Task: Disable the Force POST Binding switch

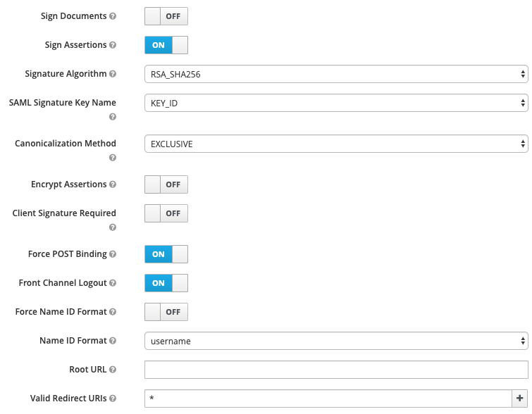Action: 166,254
